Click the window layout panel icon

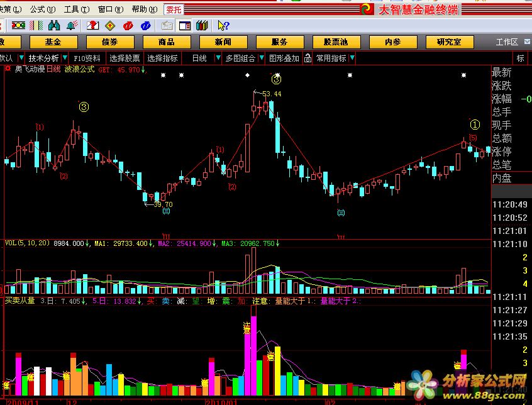click(185, 26)
